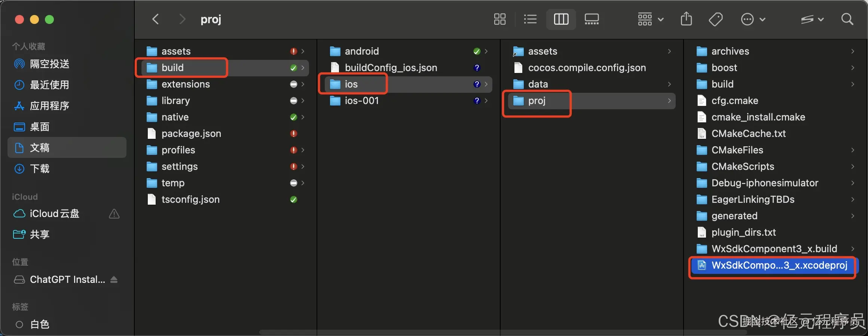Select the profiles folder

tap(224, 150)
